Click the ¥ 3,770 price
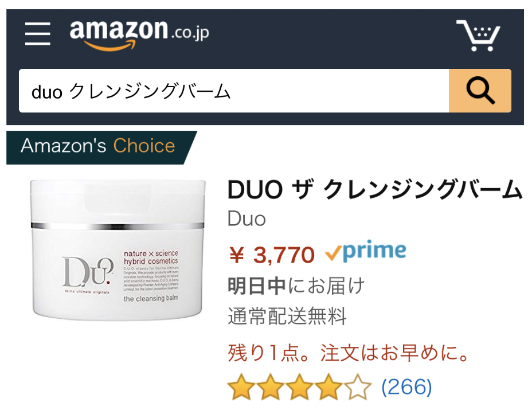 272,255
